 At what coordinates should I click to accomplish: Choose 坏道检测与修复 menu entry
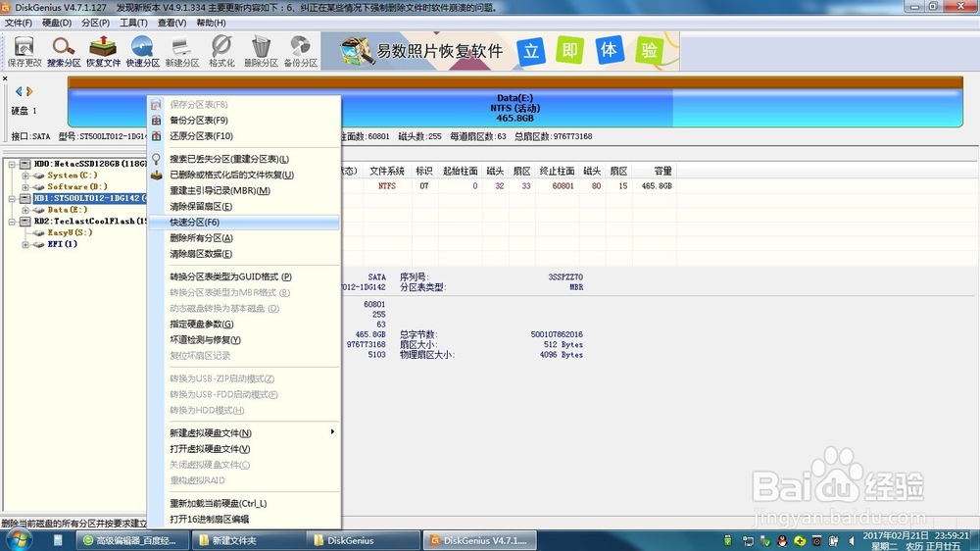[244, 339]
